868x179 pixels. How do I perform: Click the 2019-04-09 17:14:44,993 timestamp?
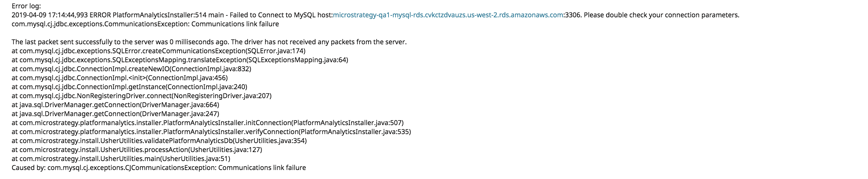50,15
